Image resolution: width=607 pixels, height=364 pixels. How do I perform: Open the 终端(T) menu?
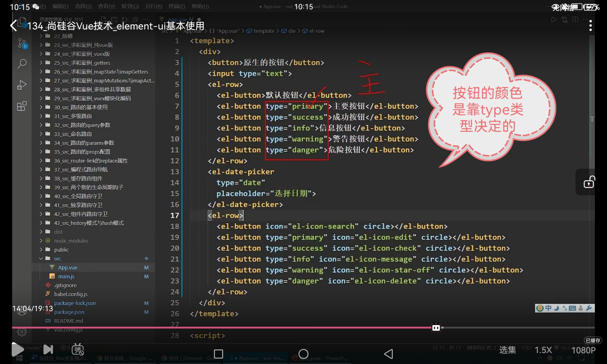(176, 6)
